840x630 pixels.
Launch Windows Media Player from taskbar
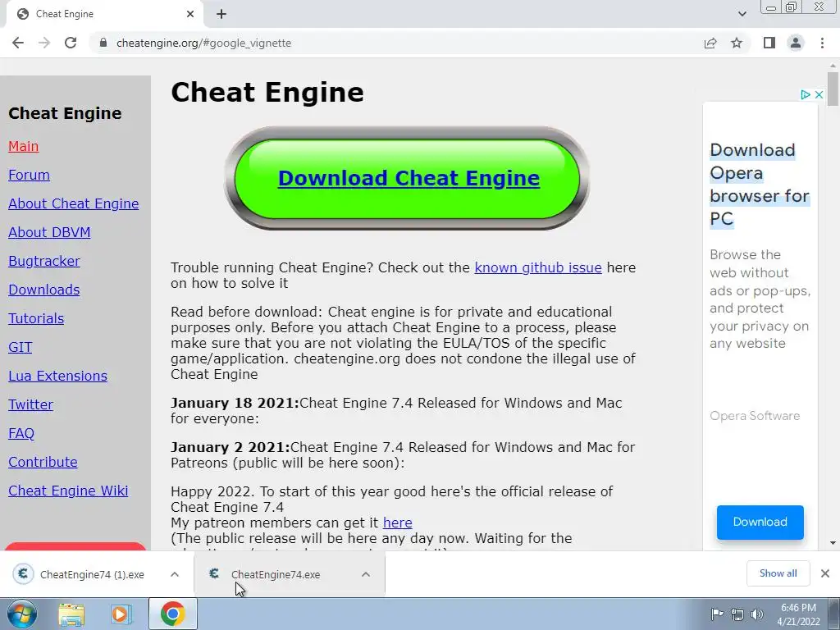121,614
